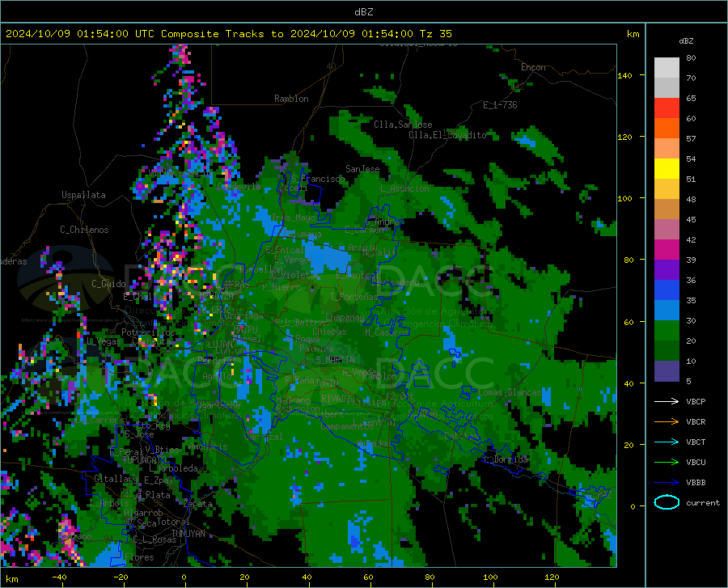Image resolution: width=728 pixels, height=588 pixels.
Task: Pick the red 60-65 dBZ color band
Action: tap(667, 108)
